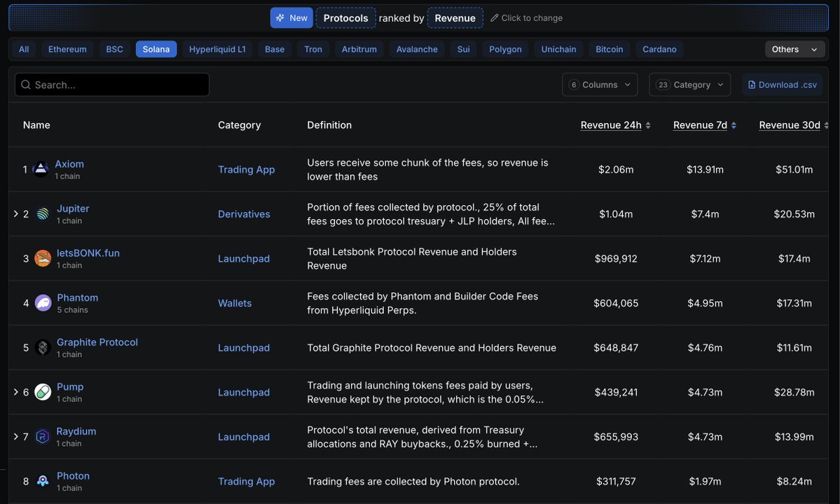Click the Pump pill logo icon

coord(43,392)
